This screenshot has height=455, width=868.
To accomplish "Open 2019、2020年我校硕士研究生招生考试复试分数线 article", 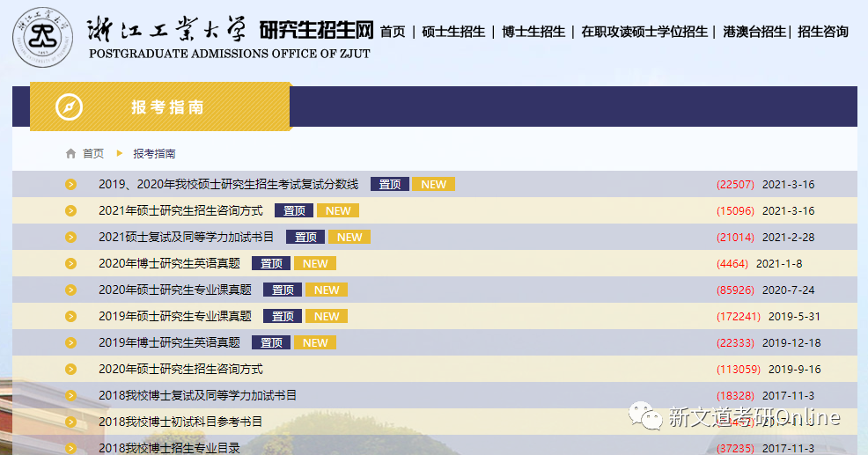I will [229, 184].
